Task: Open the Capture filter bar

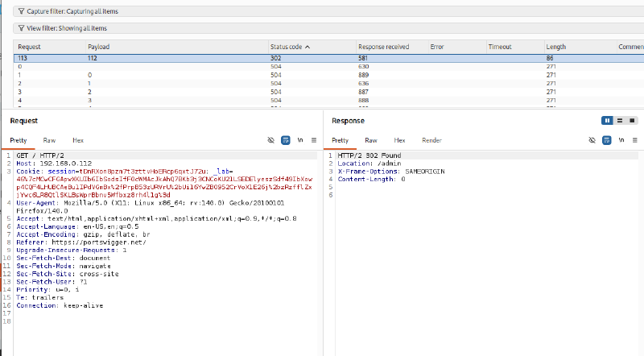Action: pos(328,11)
